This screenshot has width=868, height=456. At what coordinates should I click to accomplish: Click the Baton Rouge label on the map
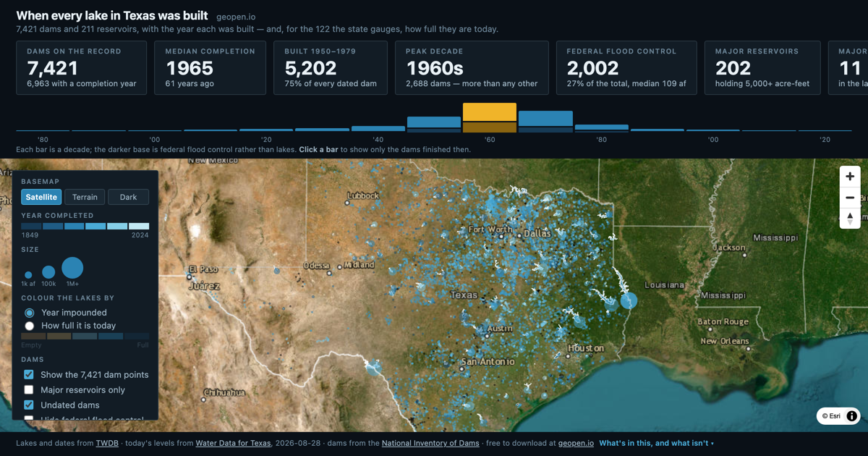point(723,321)
